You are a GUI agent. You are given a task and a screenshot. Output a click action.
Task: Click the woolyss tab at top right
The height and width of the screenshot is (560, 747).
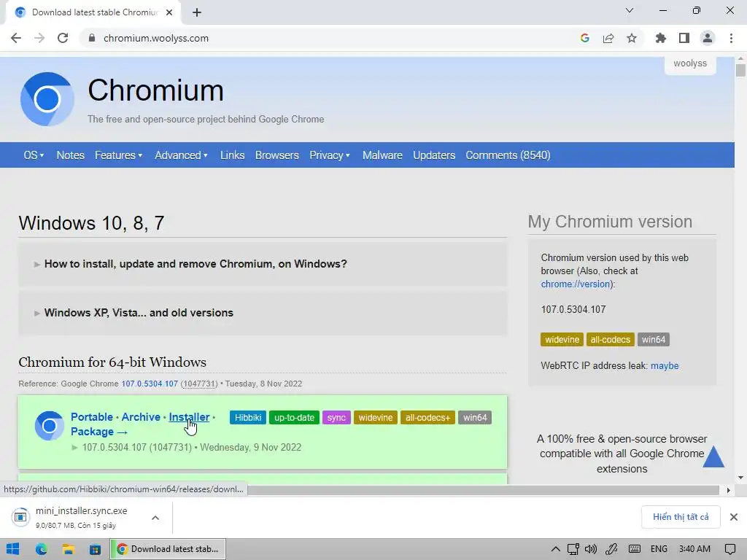(x=690, y=63)
